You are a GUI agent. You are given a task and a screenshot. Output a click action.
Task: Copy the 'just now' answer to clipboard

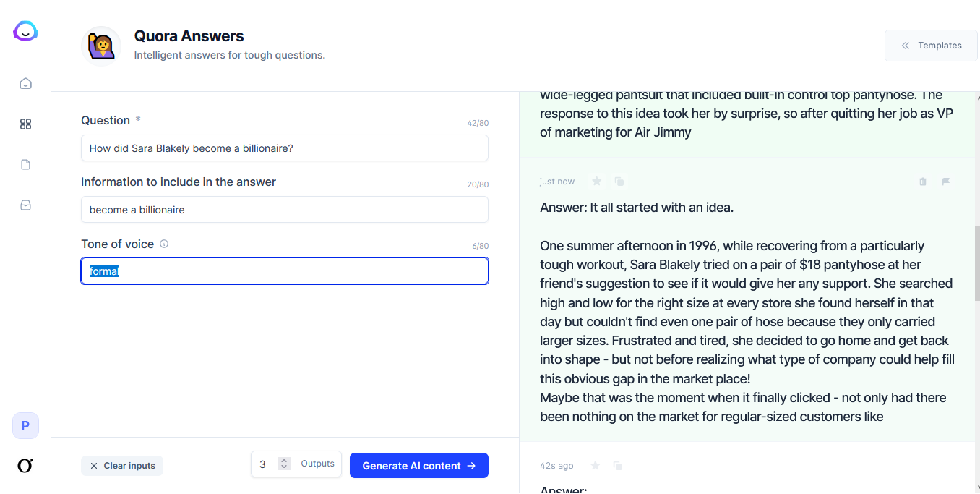click(x=619, y=182)
